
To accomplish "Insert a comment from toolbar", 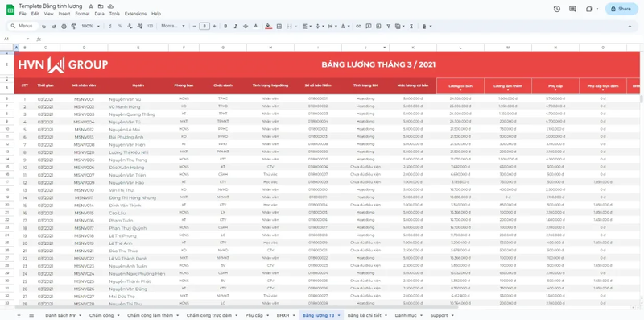I will (x=369, y=27).
